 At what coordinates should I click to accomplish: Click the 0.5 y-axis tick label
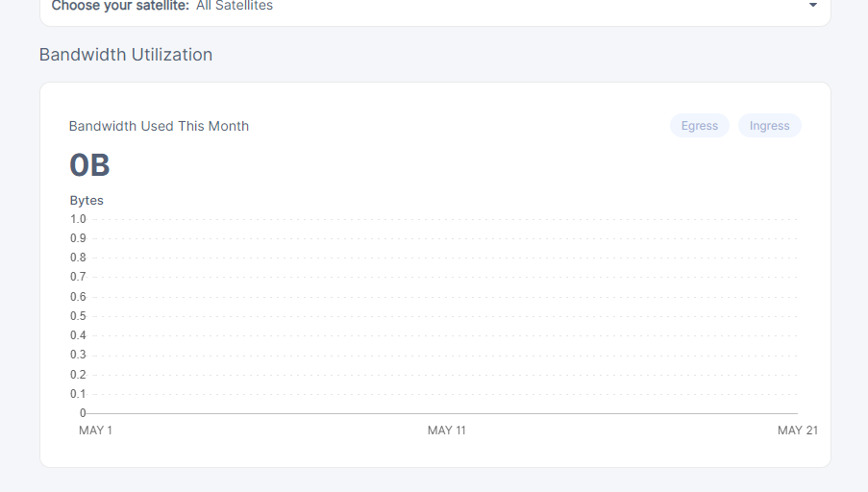tap(78, 316)
